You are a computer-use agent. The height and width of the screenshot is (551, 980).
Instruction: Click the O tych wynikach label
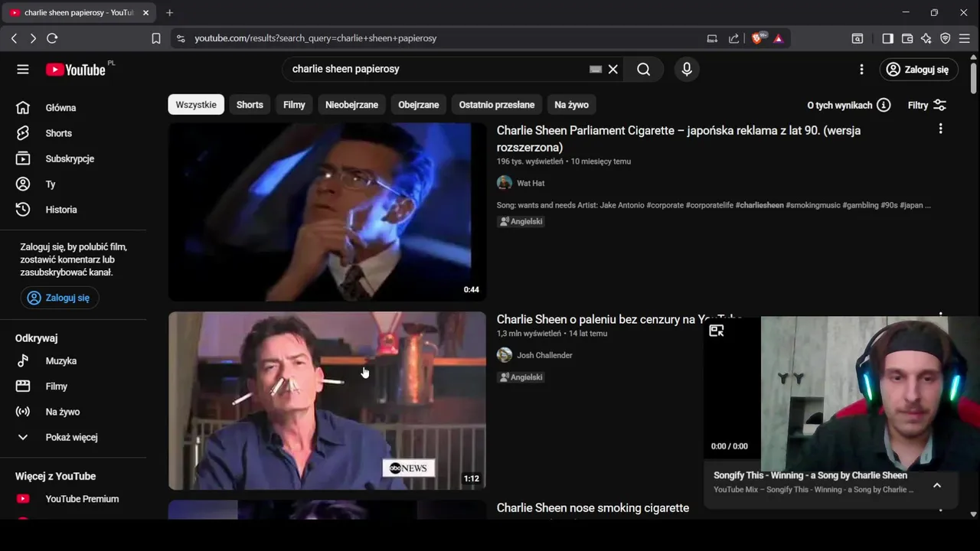click(x=839, y=105)
